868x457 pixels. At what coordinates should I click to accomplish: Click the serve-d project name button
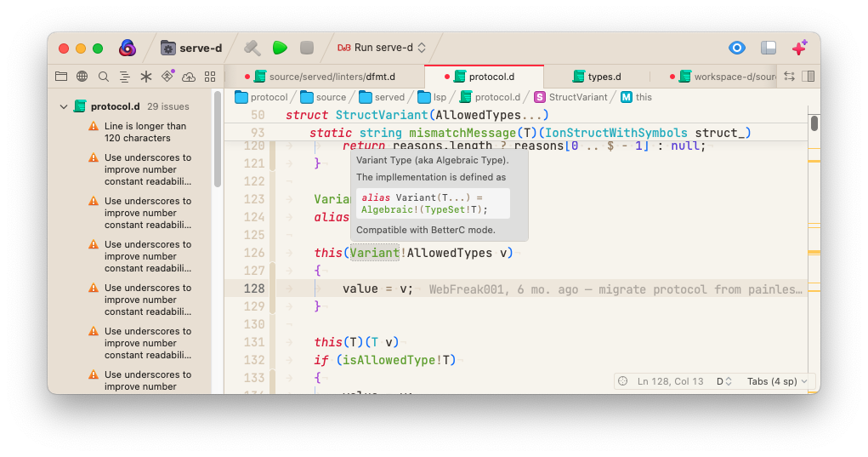point(191,49)
